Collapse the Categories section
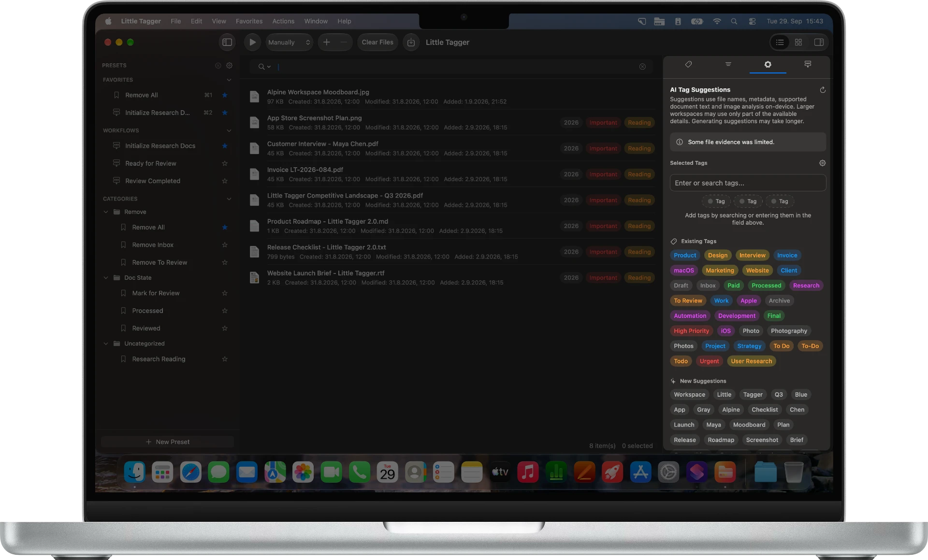The width and height of the screenshot is (928, 560). tap(229, 199)
